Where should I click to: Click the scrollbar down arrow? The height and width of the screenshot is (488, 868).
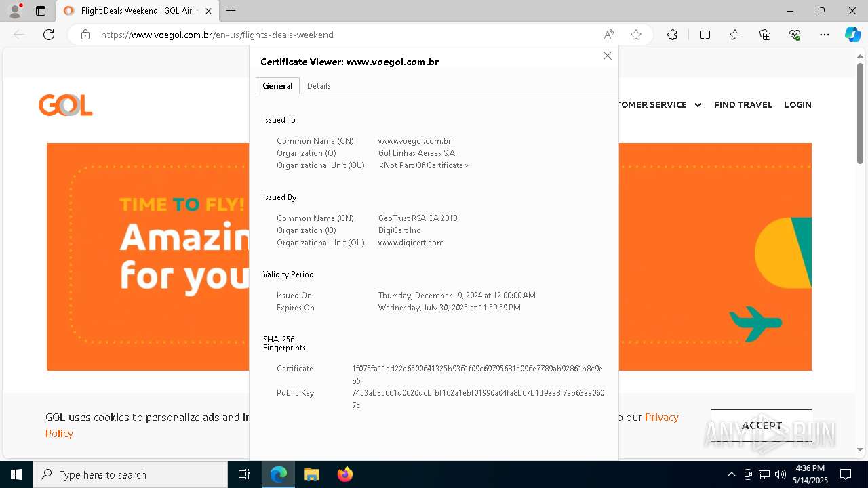[x=860, y=449]
